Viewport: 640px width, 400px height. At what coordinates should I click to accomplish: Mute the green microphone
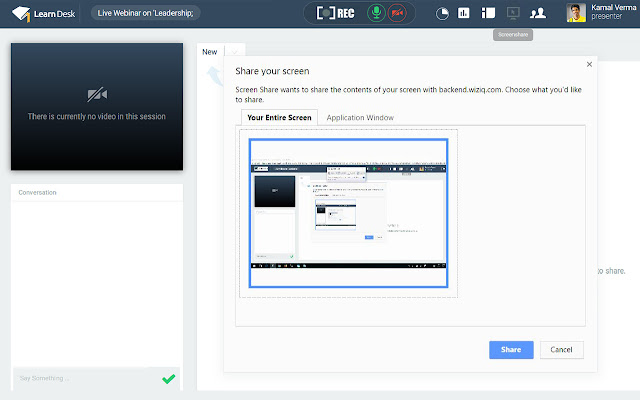376,13
